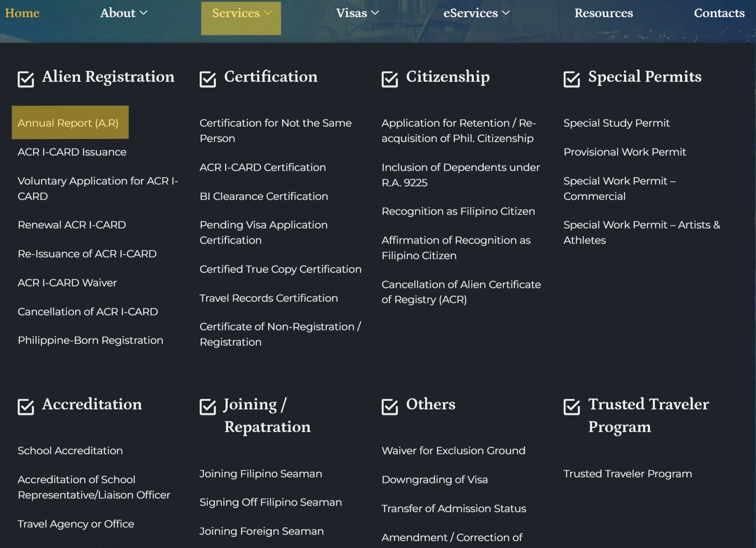The width and height of the screenshot is (756, 548).
Task: Click the Certification checkmark icon
Action: click(208, 79)
